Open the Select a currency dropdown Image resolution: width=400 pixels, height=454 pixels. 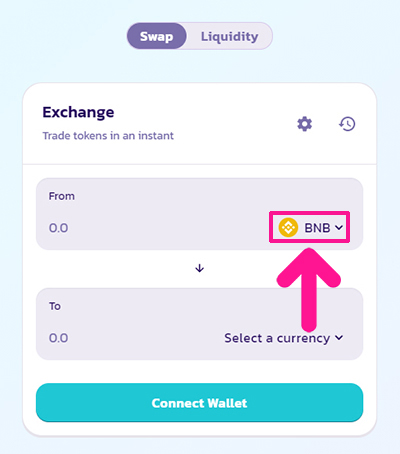point(284,338)
